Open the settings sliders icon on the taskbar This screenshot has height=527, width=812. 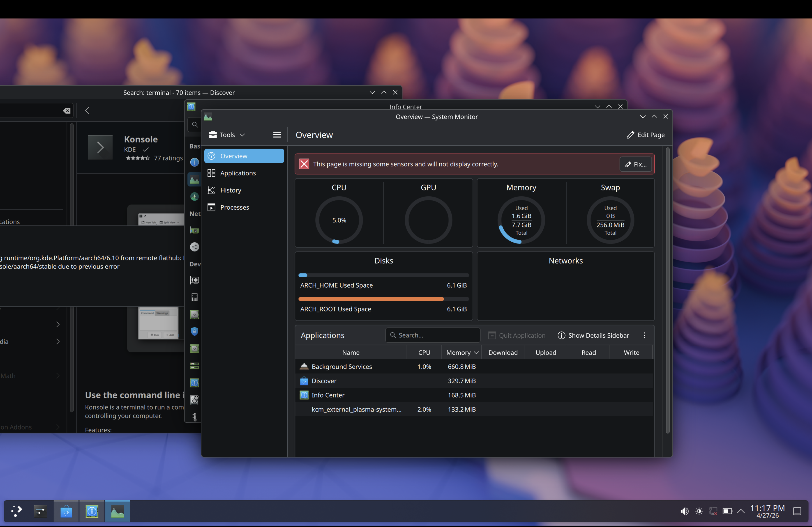click(x=40, y=511)
